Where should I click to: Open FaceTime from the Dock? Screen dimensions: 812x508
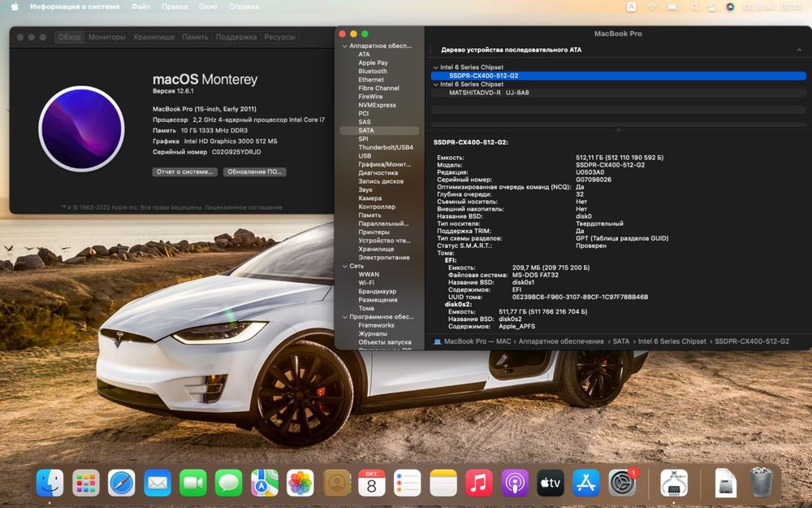click(x=193, y=483)
